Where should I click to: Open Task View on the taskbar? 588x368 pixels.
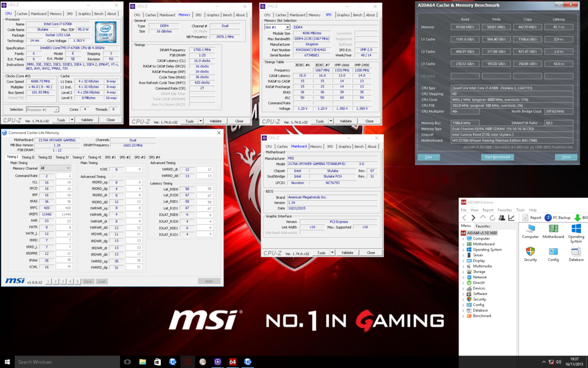tap(127, 362)
